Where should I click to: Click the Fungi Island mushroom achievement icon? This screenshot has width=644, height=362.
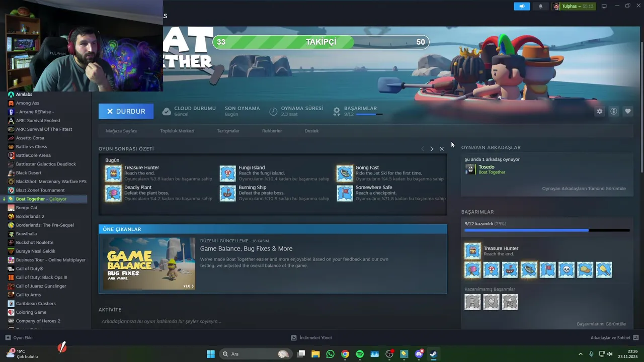tap(227, 173)
